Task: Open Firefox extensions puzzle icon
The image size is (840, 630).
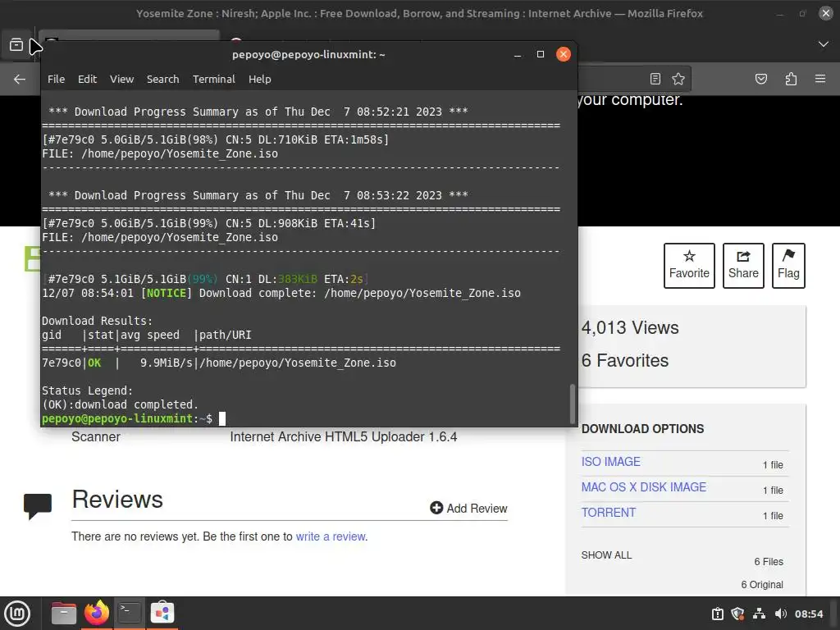Action: (791, 80)
